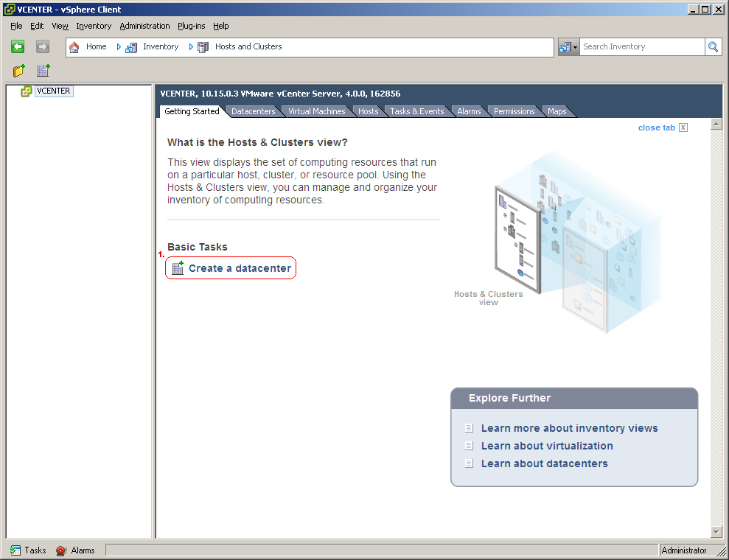Click the datacenter icon beside Create a datacenter
The height and width of the screenshot is (560, 729).
click(178, 268)
